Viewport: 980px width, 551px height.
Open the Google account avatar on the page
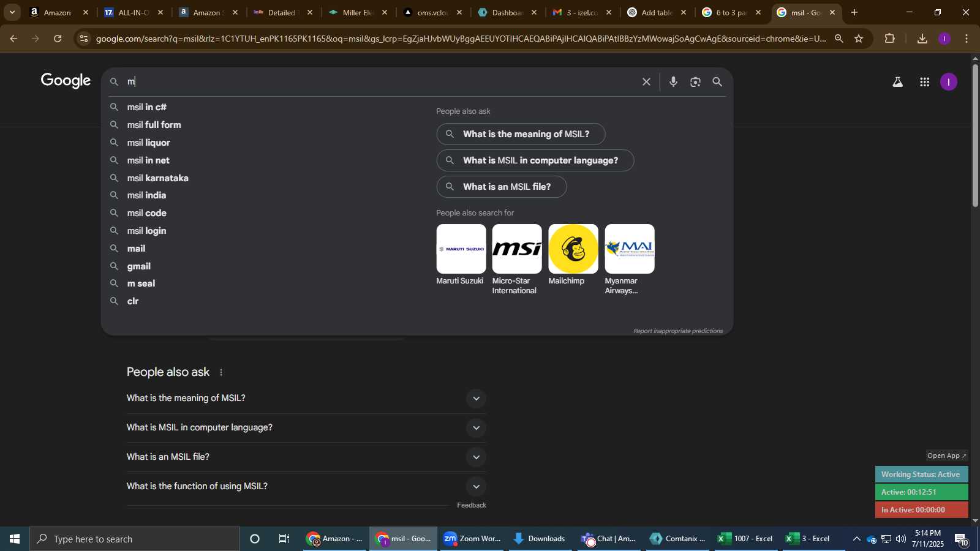point(949,82)
